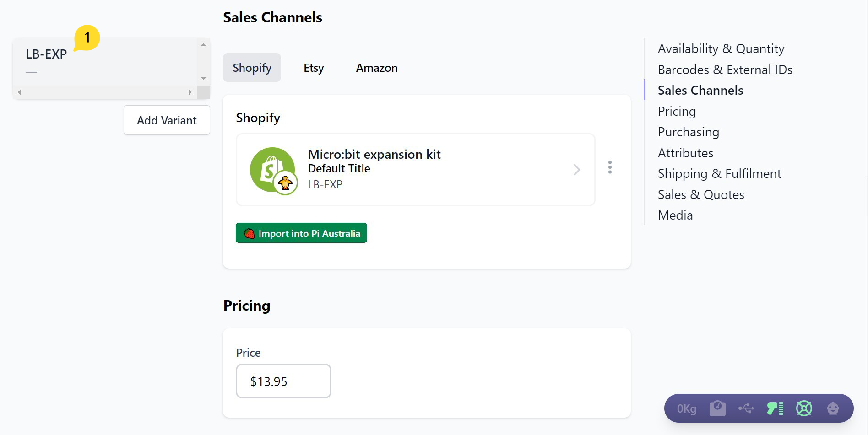Screen dimensions: 868x435
Task: Click the green barcode scanner icon
Action: 775,408
